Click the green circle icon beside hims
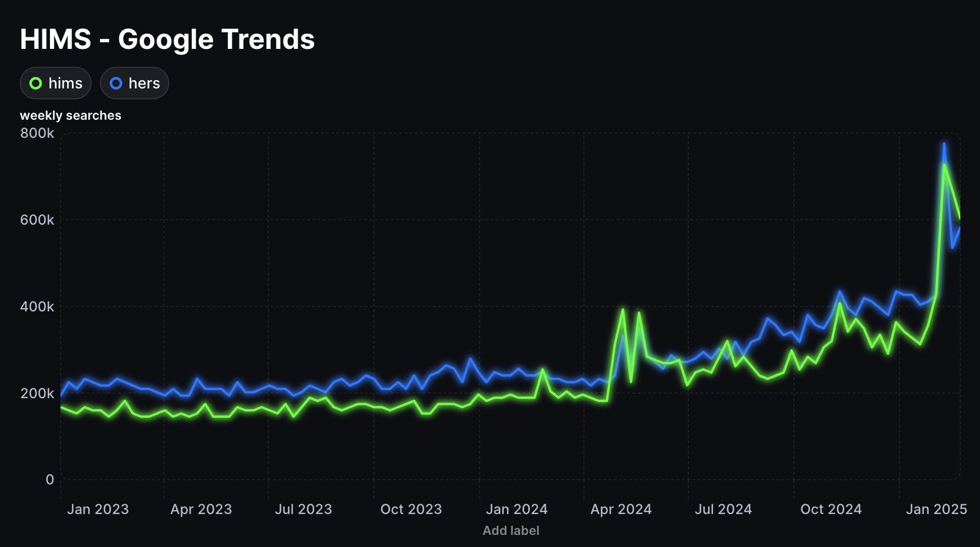This screenshot has height=547, width=980. (36, 83)
